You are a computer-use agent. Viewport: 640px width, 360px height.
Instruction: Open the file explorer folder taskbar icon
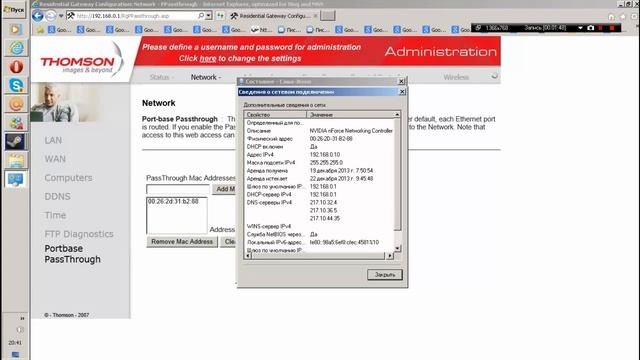pyautogui.click(x=16, y=160)
